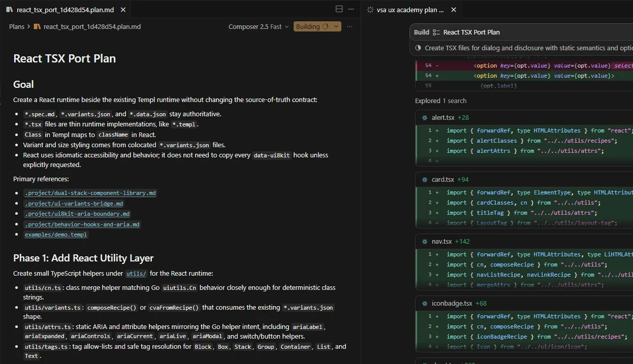Click the data-ui8kit inline code text
The image size is (633, 364).
tap(272, 155)
